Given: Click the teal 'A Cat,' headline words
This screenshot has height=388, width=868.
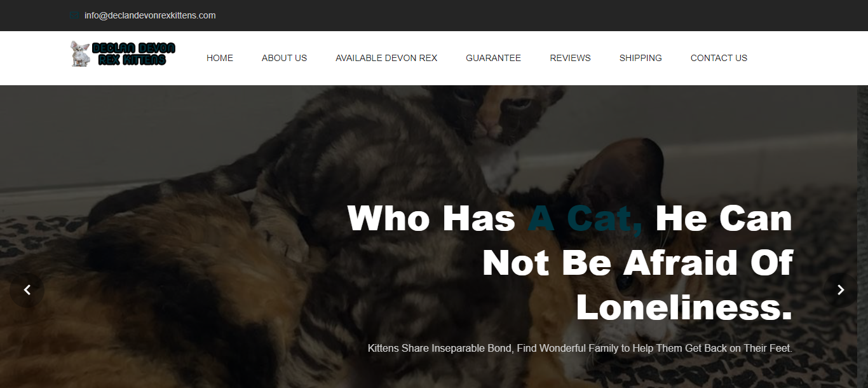Looking at the screenshot, I should [x=585, y=219].
